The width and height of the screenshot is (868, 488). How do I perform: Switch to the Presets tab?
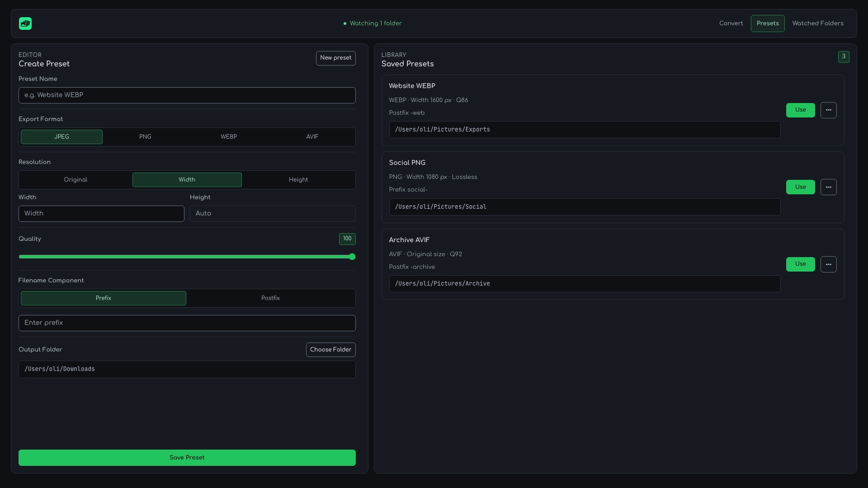pyautogui.click(x=768, y=23)
